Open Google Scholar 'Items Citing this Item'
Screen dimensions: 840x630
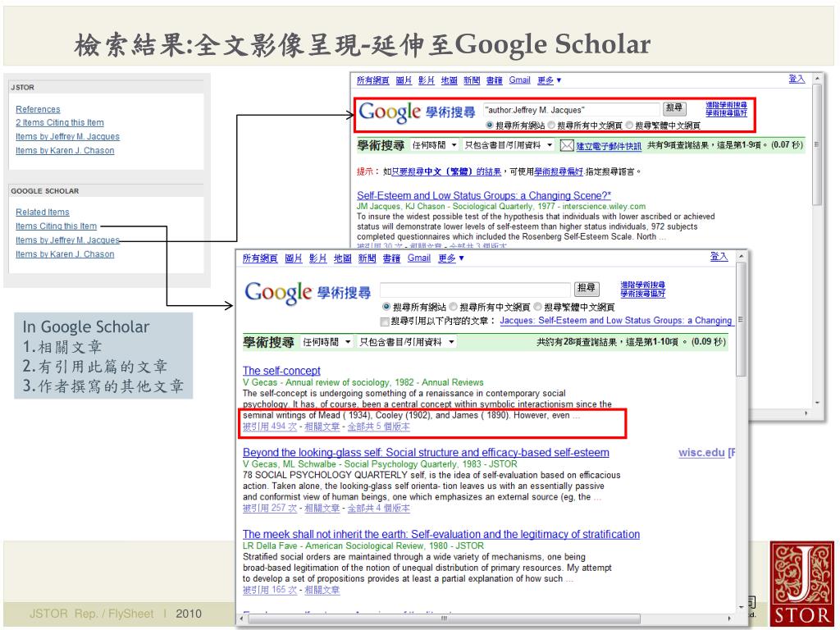pyautogui.click(x=57, y=226)
